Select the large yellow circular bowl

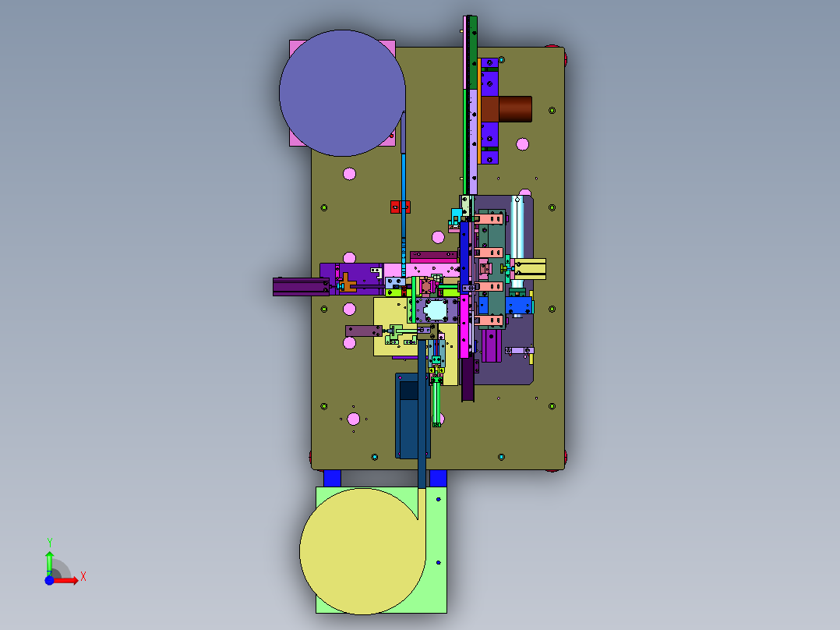[362, 551]
